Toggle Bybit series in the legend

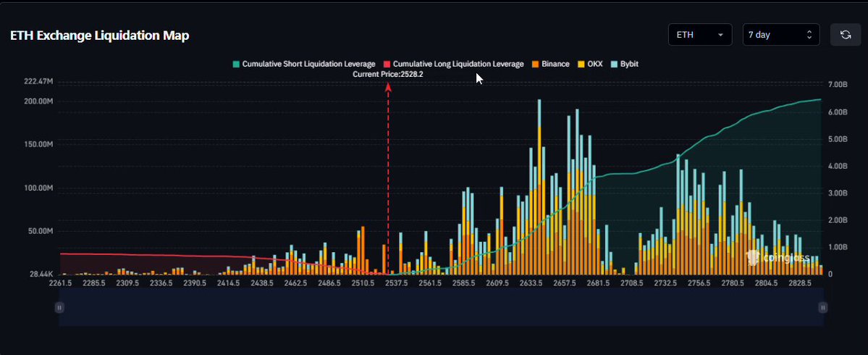(625, 64)
